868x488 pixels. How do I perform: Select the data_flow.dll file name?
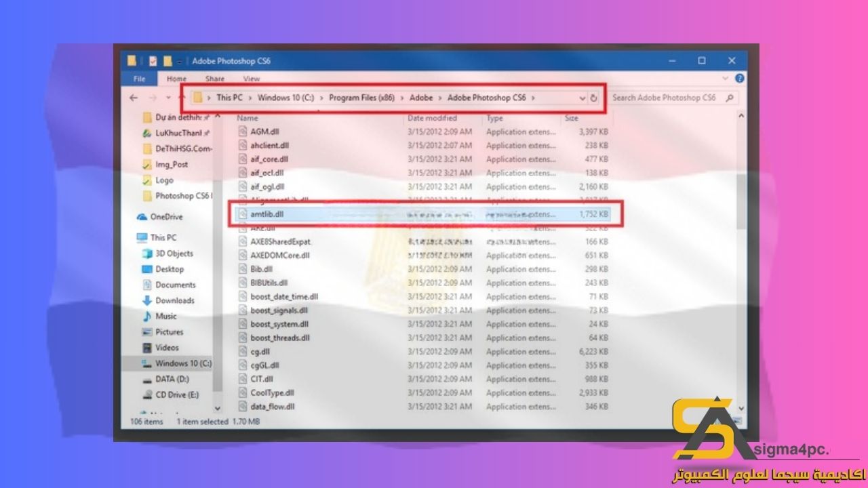tap(273, 407)
